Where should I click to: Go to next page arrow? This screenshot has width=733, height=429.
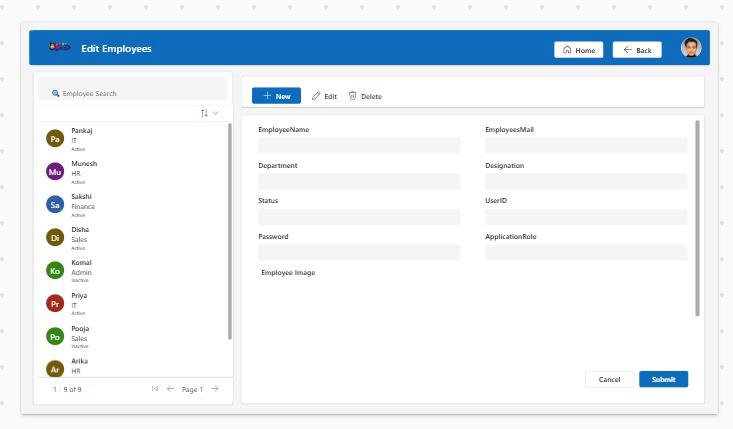[x=215, y=389]
